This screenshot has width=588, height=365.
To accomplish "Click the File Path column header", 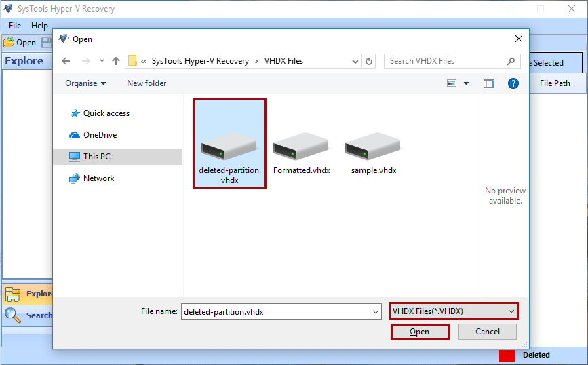I will click(x=555, y=83).
